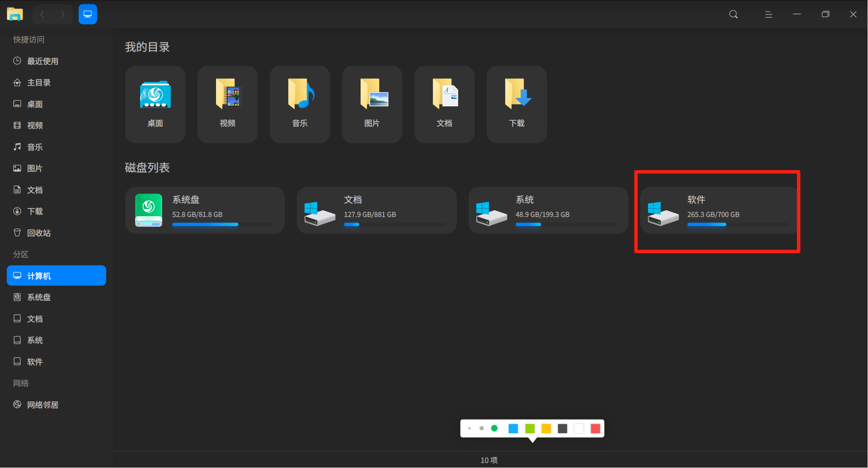Select 计算机 in the sidebar
868x468 pixels.
coord(56,276)
